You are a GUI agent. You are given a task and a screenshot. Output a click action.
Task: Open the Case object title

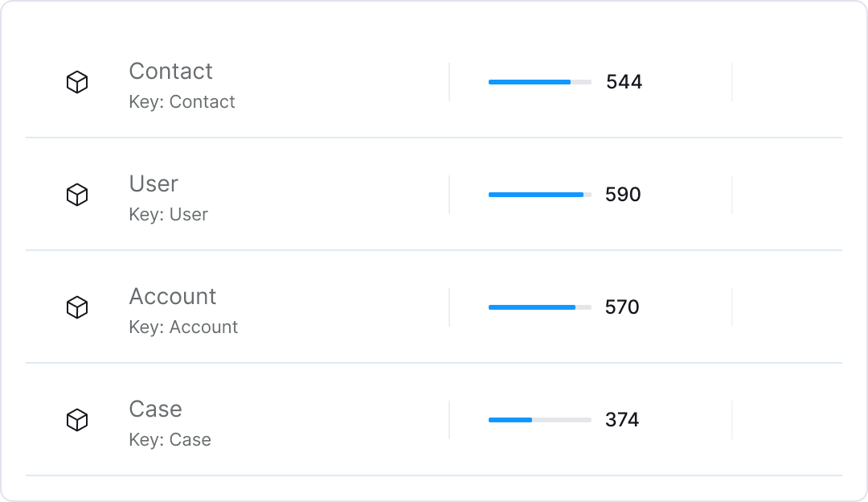pyautogui.click(x=155, y=409)
